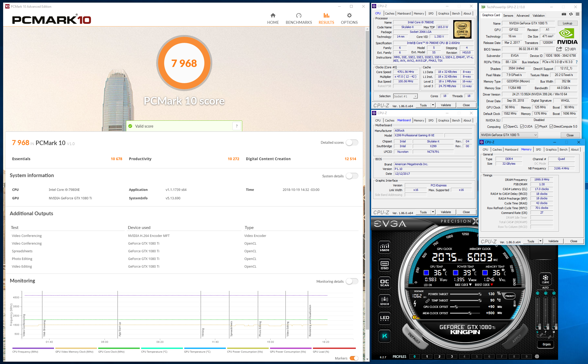Click BIOS version share/export icon in GPU-Z

coord(559,49)
